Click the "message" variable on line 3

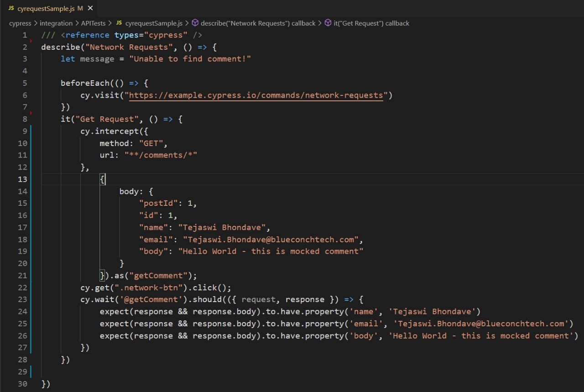coord(97,59)
